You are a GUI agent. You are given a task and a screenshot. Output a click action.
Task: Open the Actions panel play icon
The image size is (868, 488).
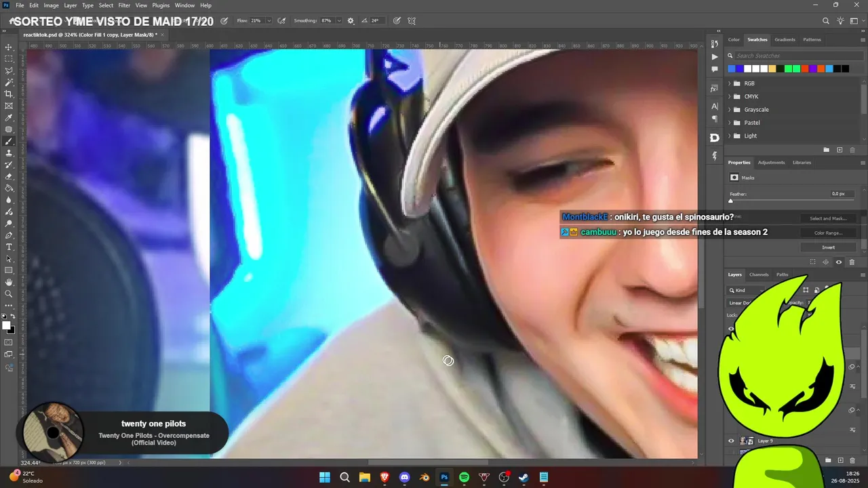tap(714, 57)
